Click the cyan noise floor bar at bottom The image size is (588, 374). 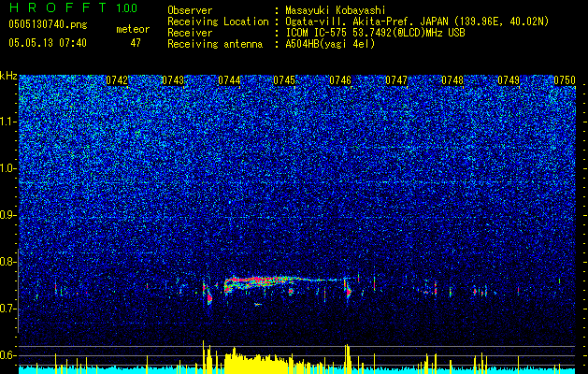pos(297,370)
